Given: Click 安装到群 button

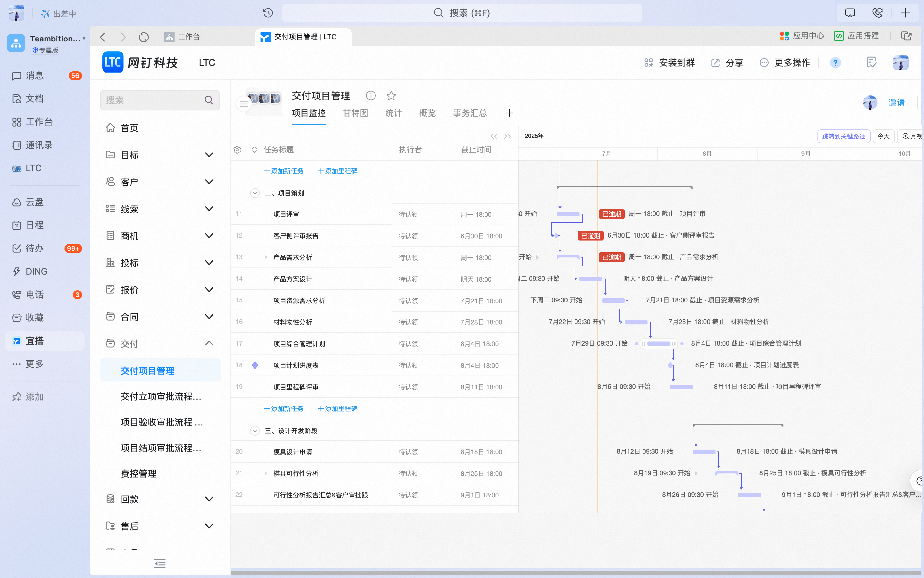Looking at the screenshot, I should click(x=669, y=63).
